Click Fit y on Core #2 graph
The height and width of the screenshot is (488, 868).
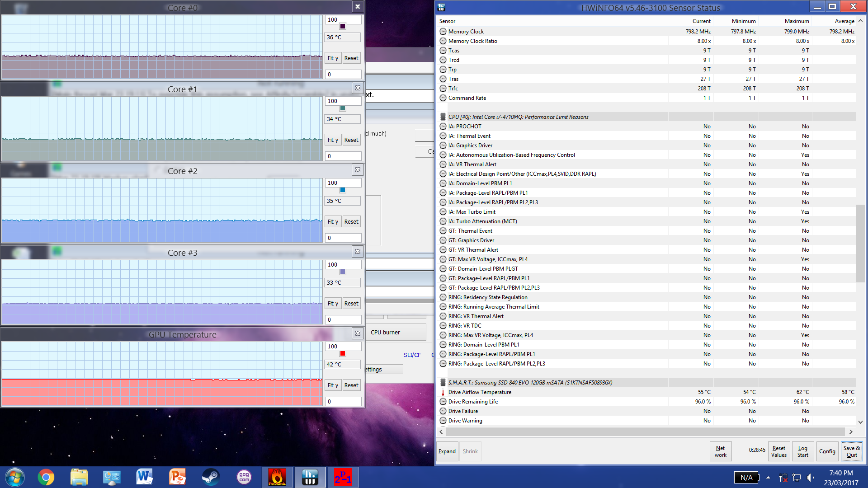click(333, 222)
